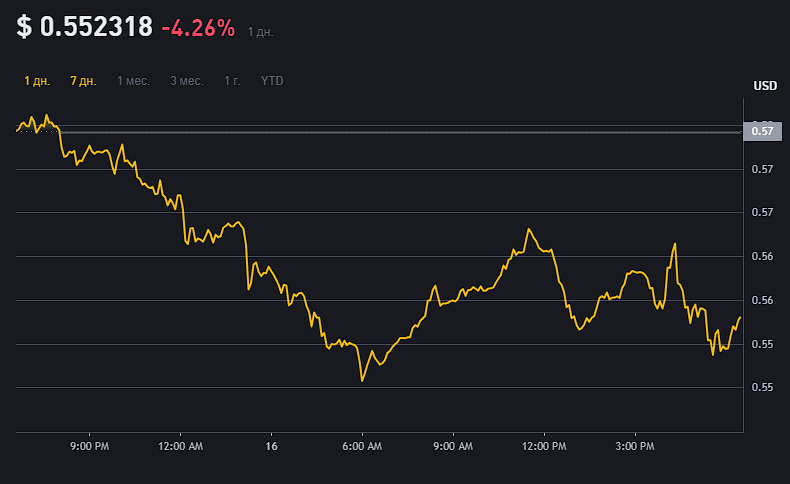790x484 pixels.
Task: Click the 9:00 PM time axis label
Action: coord(88,446)
